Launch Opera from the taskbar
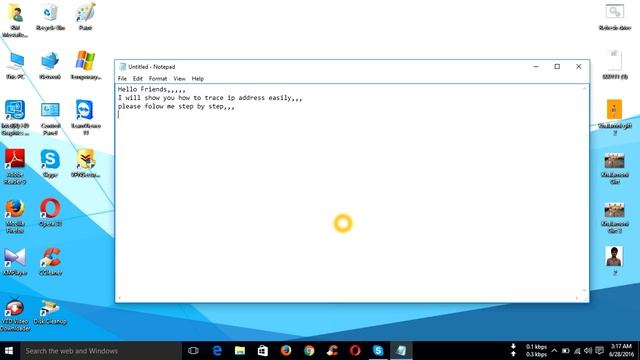This screenshot has width=640, height=360. [355, 351]
